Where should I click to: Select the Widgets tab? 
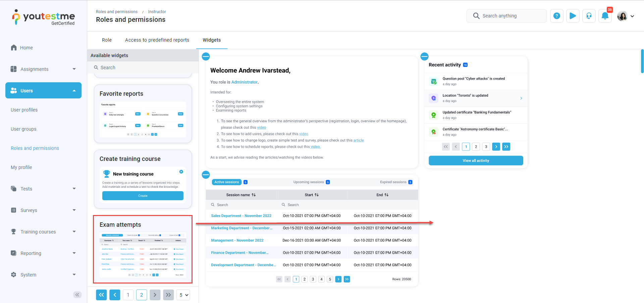click(212, 40)
